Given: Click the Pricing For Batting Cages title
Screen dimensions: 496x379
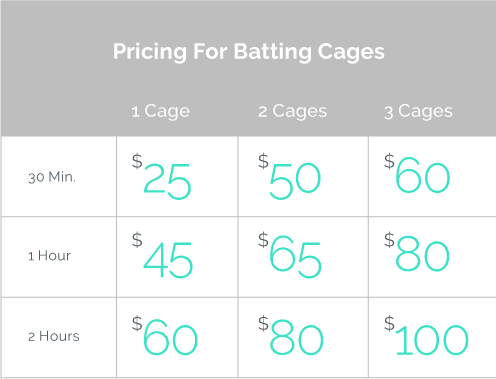Looking at the screenshot, I should (249, 52).
